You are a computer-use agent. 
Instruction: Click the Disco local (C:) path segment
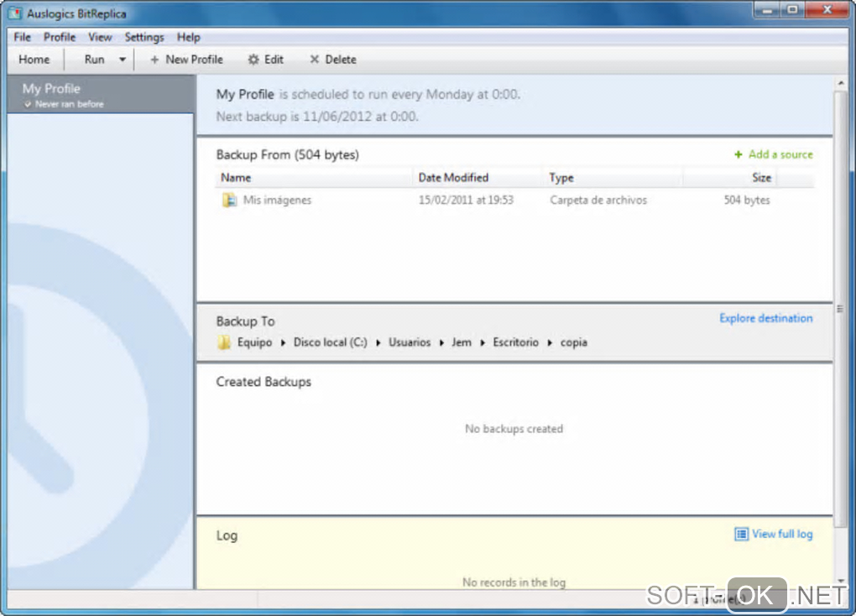point(331,342)
